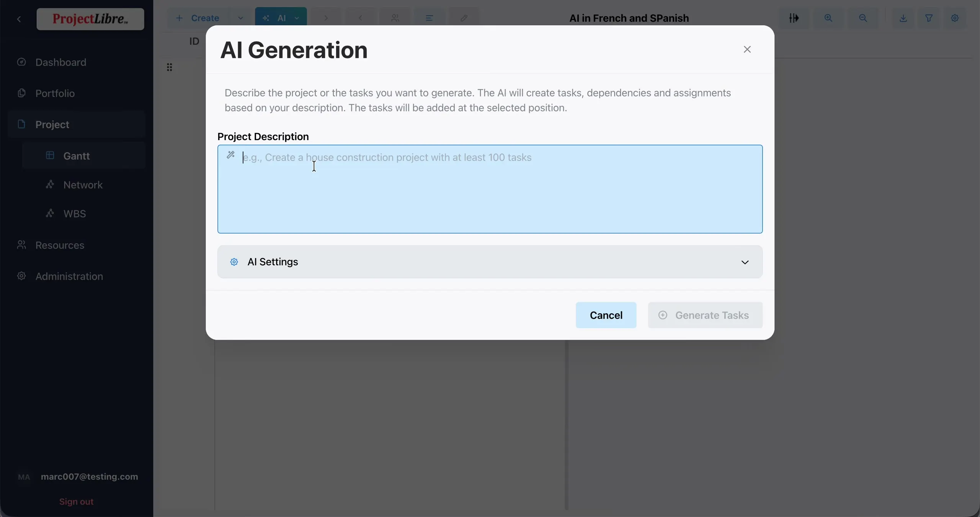Click the Generate Tasks button
The height and width of the screenshot is (517, 980).
pos(705,315)
